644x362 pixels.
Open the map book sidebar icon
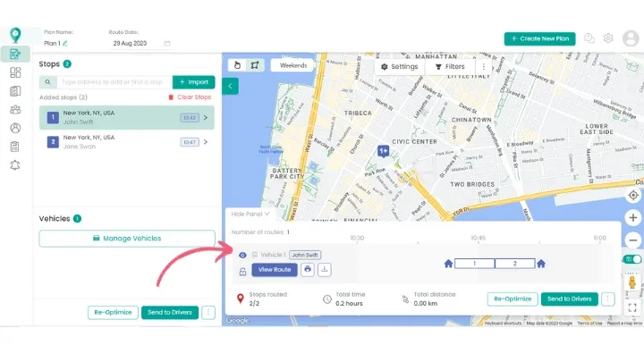[15, 91]
